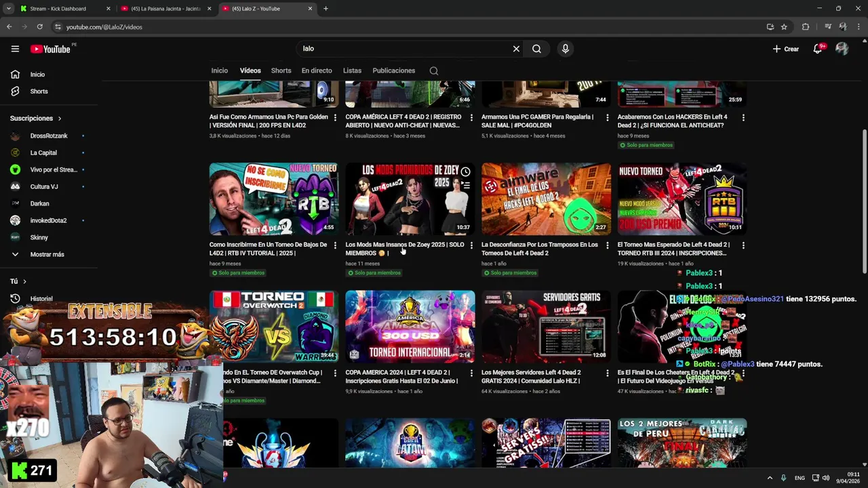Click the magnifier search button
This screenshot has width=868, height=488.
click(x=536, y=49)
